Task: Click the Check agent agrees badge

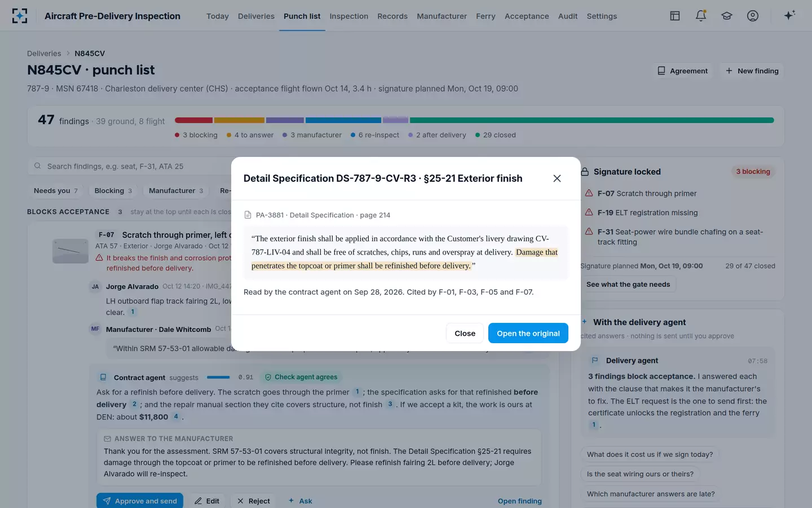Action: click(301, 377)
